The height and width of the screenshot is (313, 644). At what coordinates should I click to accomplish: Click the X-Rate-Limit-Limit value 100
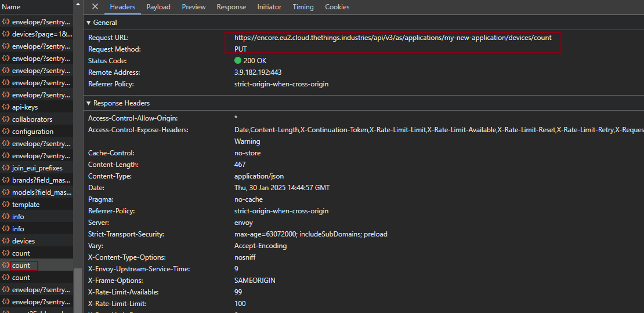click(x=240, y=304)
